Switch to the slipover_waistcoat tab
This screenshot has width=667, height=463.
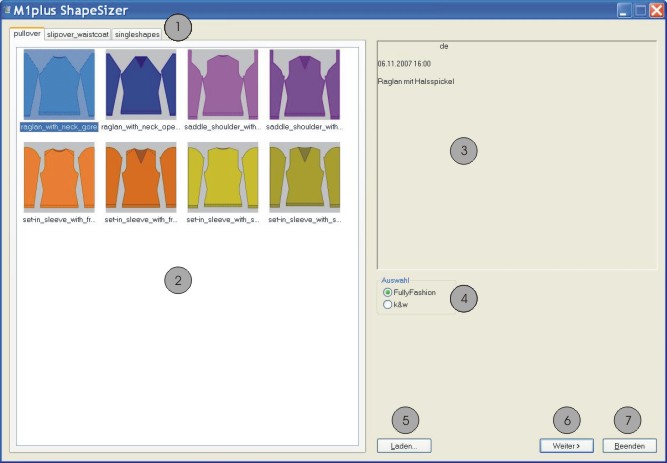[77, 34]
